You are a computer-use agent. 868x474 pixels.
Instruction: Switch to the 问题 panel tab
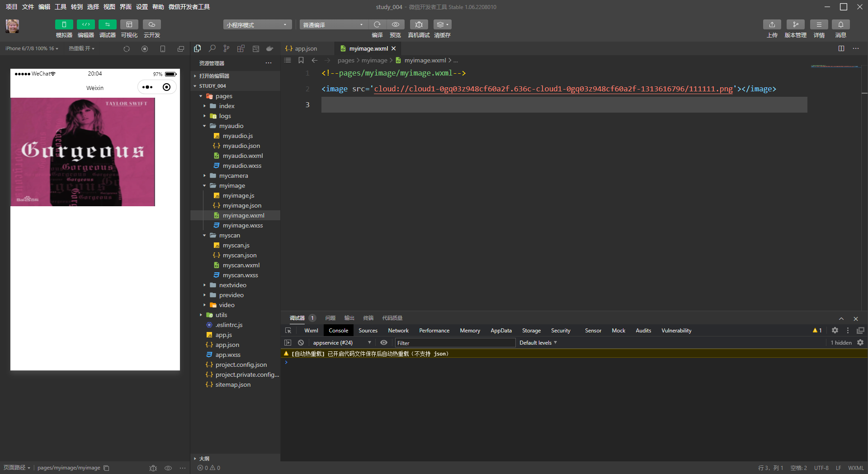(330, 318)
